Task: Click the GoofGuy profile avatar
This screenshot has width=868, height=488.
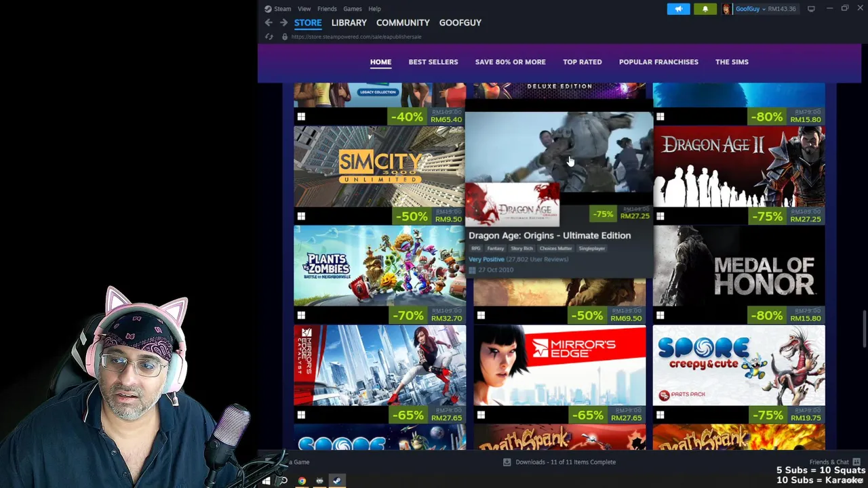Action: tap(726, 9)
